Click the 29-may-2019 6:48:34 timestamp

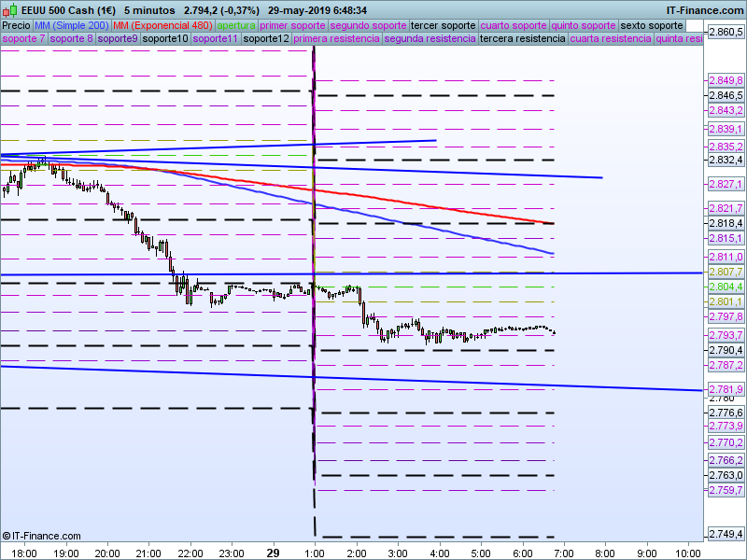click(317, 10)
